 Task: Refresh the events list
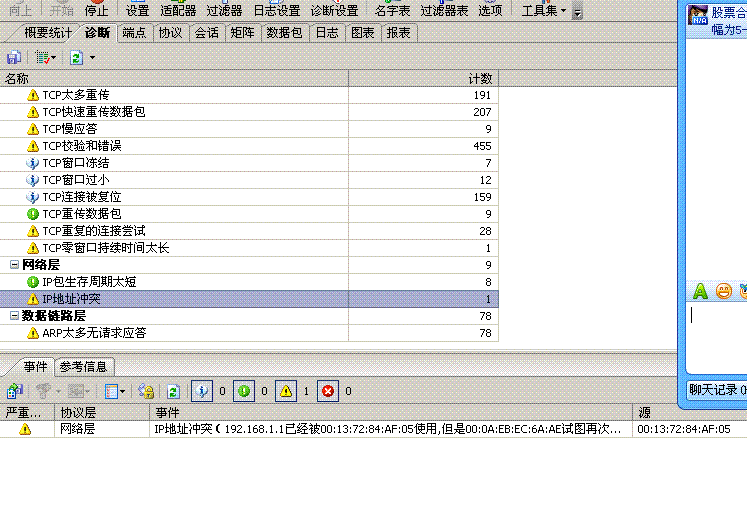pos(173,391)
